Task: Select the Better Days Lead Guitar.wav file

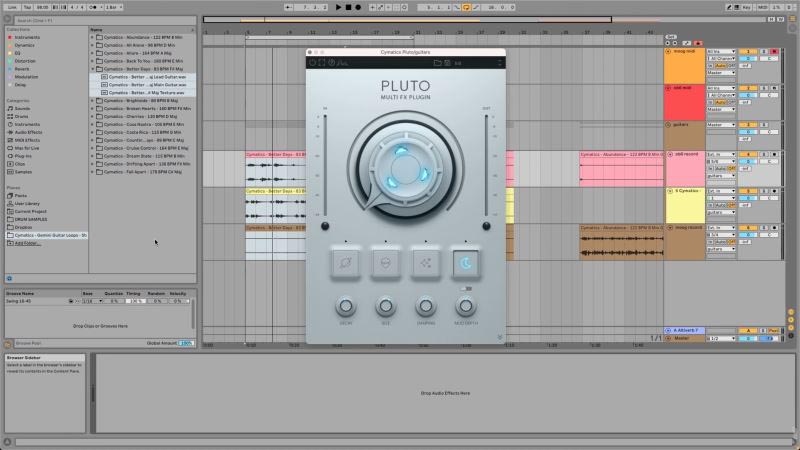Action: [x=143, y=77]
